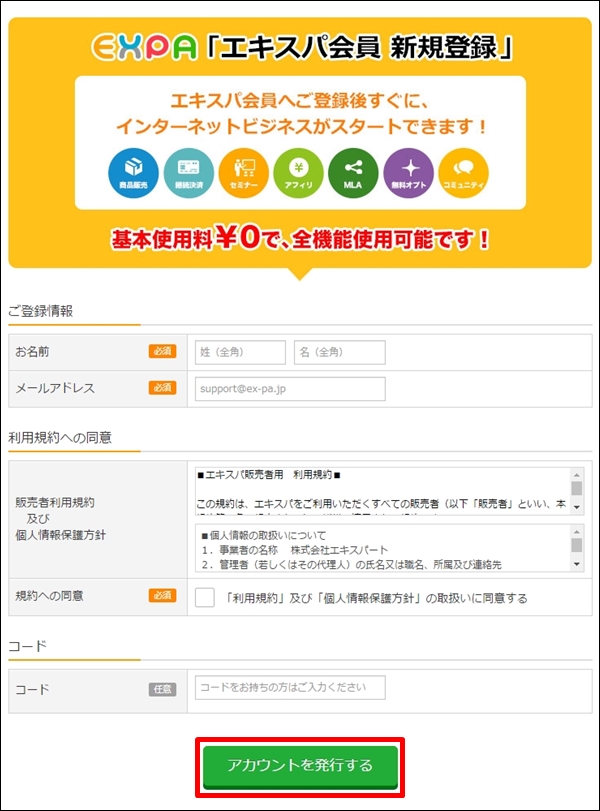Click down arrow of 販売者用利用規約 scrollbar
The image size is (600, 811).
point(577,507)
